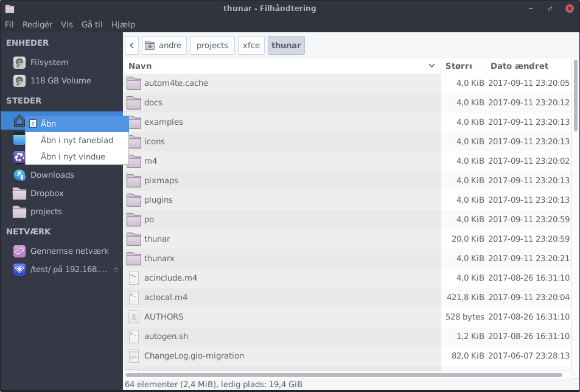Screen dimensions: 580x392
Task: Go back with the path bar left arrow
Action: [x=132, y=46]
